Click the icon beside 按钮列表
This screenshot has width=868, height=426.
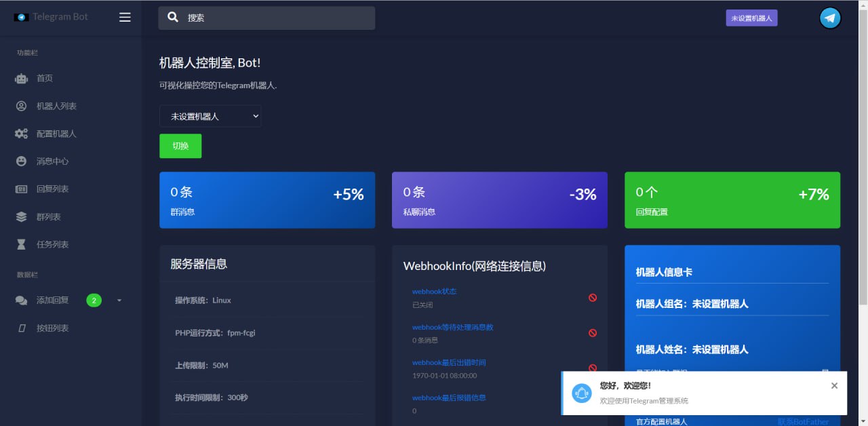coord(22,328)
